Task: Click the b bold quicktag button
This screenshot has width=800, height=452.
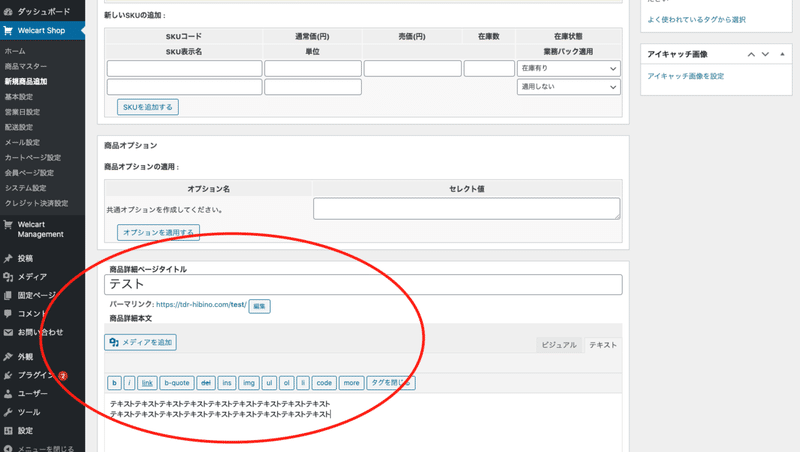Action: pyautogui.click(x=114, y=383)
